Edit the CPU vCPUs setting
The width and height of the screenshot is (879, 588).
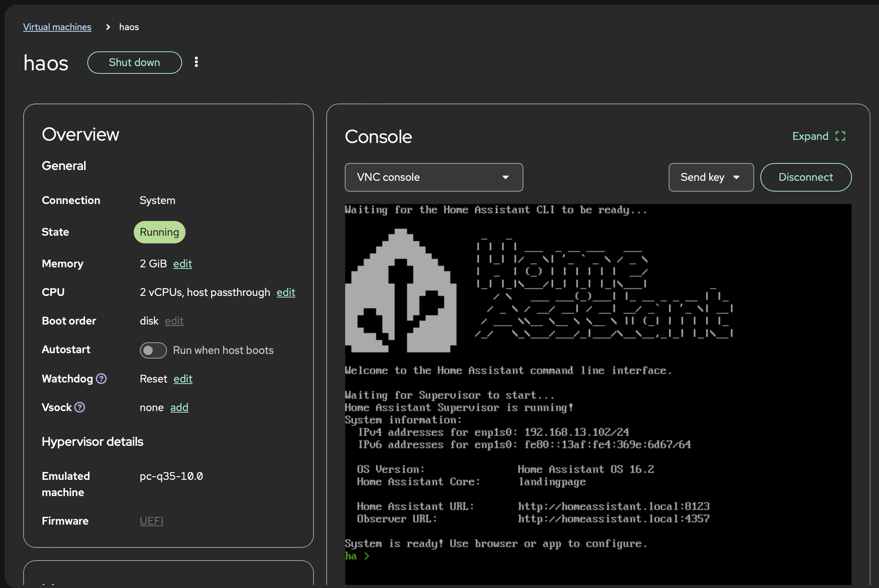point(286,292)
